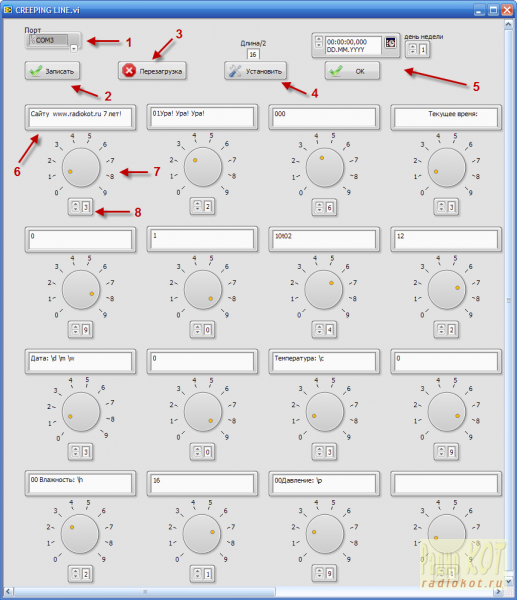Click the text field containing '00 Влажность: \h'
517x600 pixels.
[80, 483]
